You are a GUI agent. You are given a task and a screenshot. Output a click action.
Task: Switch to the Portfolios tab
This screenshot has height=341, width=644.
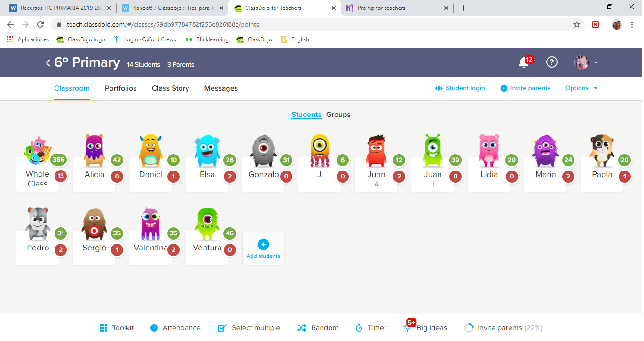pos(121,88)
